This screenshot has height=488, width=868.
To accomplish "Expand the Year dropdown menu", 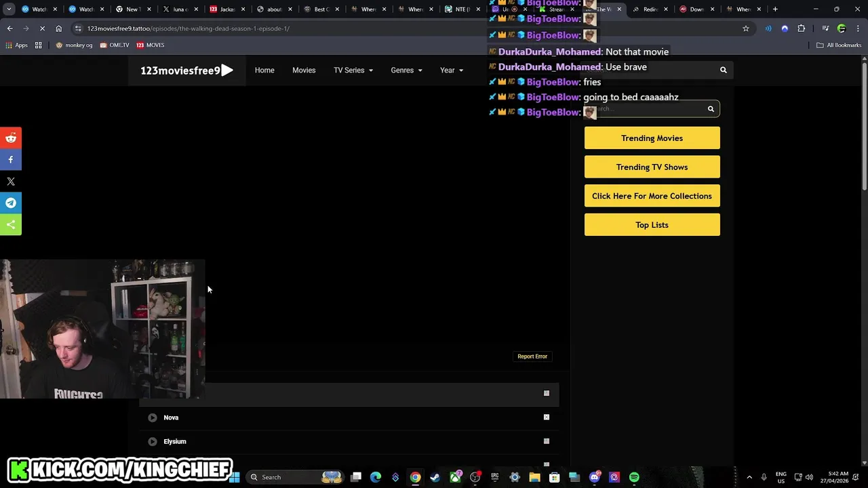I will click(452, 70).
